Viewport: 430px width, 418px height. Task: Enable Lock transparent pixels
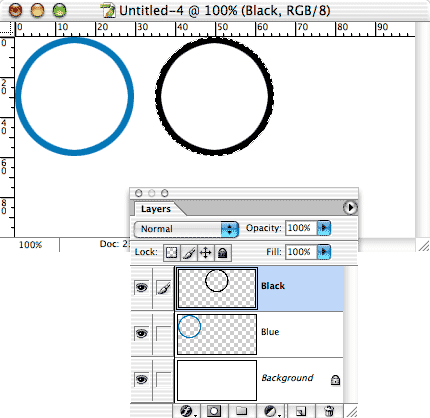coord(172,253)
